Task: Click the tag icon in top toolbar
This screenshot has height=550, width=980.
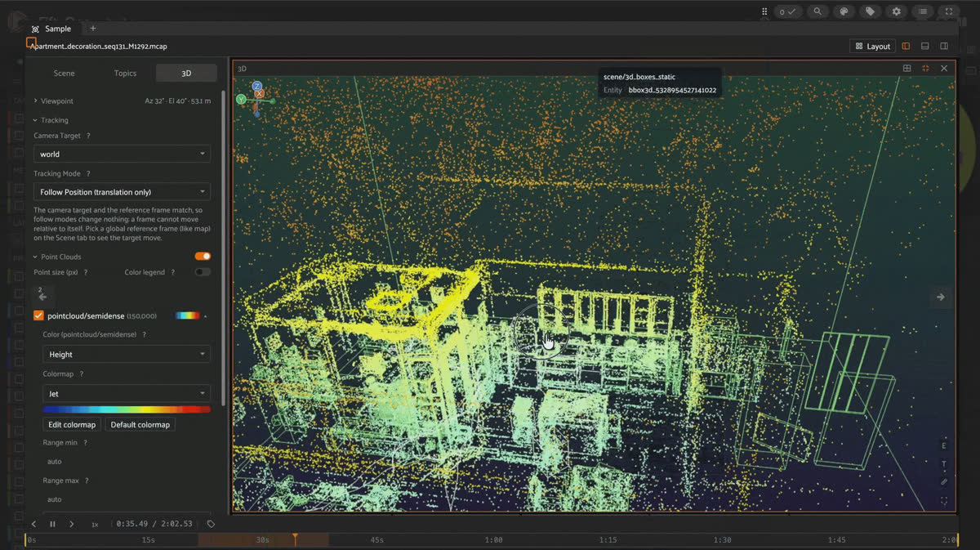Action: [x=870, y=11]
